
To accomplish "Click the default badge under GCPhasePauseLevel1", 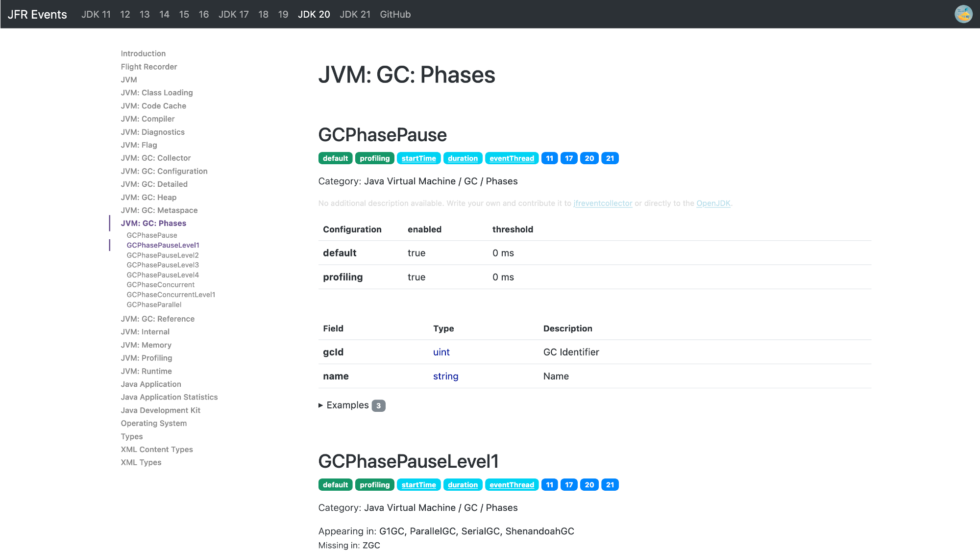I will pyautogui.click(x=335, y=485).
